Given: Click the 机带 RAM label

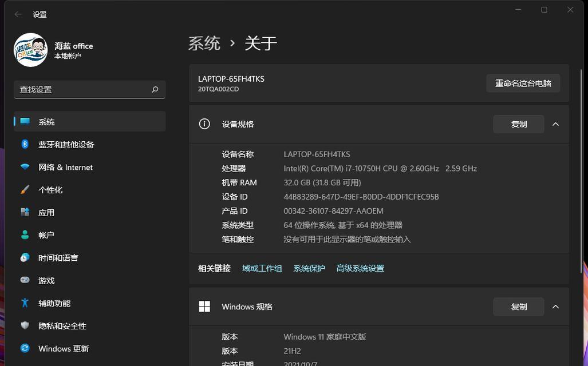Looking at the screenshot, I should click(x=239, y=183).
